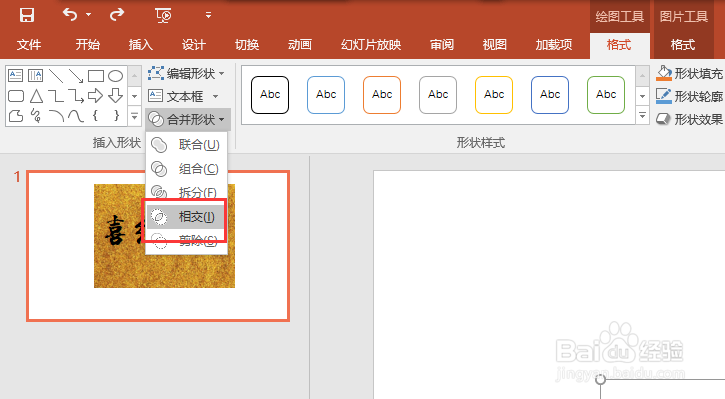
Task: Select the right arrow shape
Action: tap(95, 96)
